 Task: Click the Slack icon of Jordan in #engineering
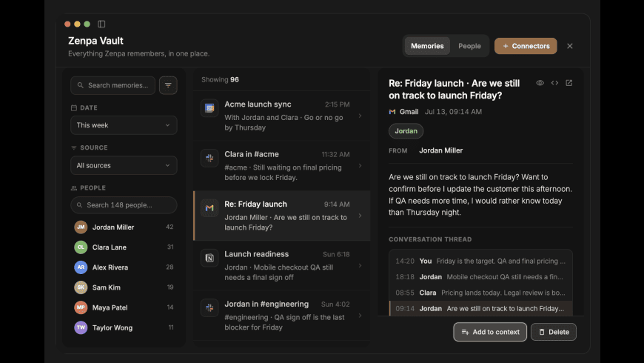[209, 308]
